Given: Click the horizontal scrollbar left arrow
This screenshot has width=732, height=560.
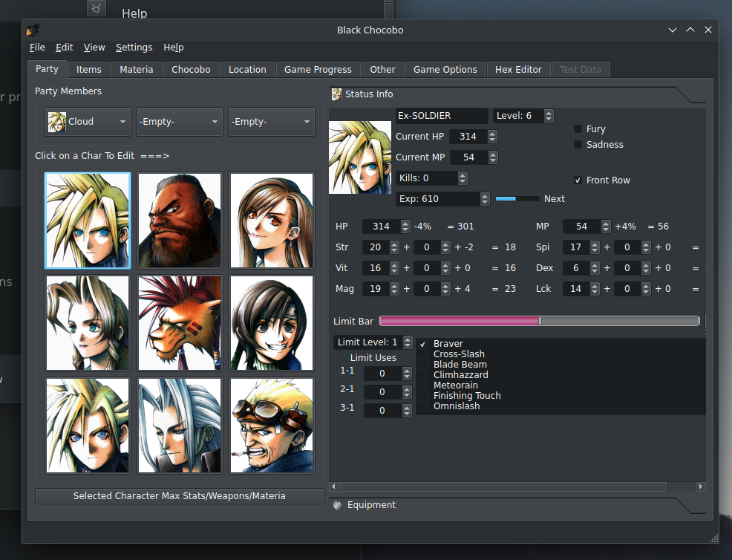Looking at the screenshot, I should pyautogui.click(x=333, y=486).
